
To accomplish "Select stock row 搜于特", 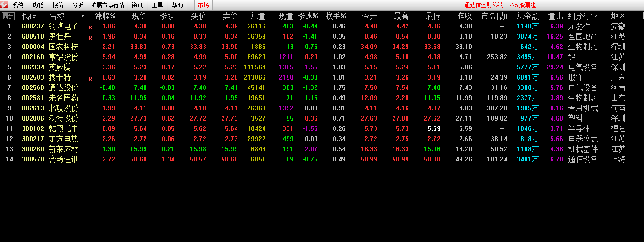I will click(322, 77).
